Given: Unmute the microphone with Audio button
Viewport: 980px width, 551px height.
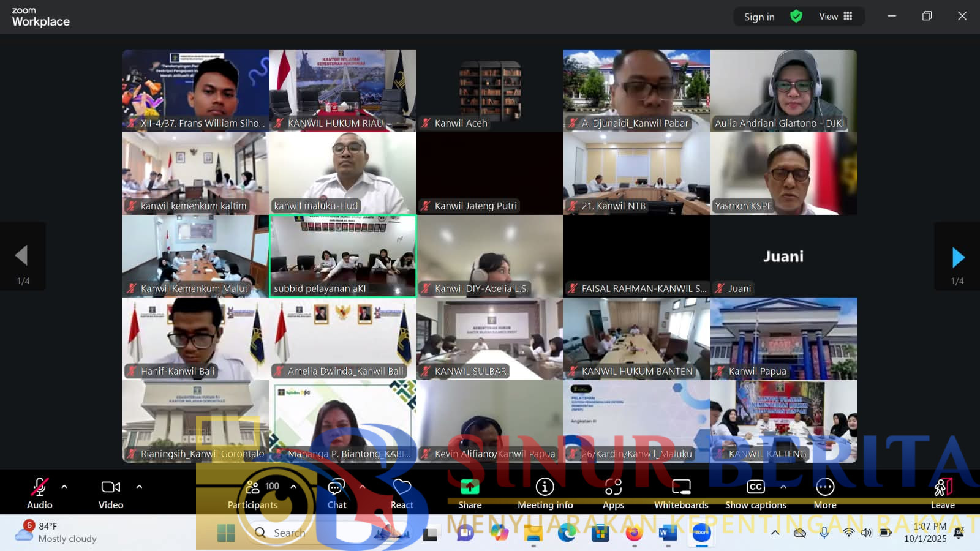Looking at the screenshot, I should click(40, 493).
